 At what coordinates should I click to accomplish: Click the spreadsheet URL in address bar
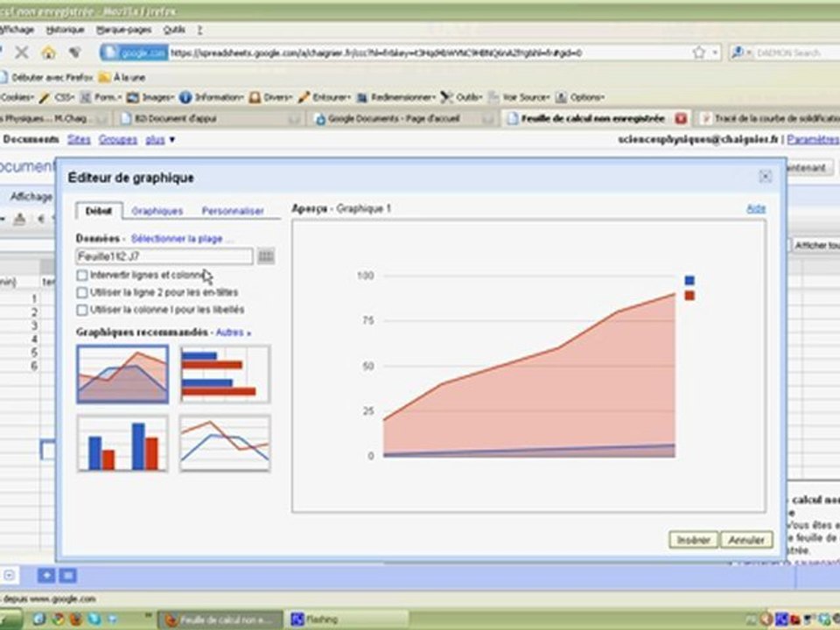(376, 53)
